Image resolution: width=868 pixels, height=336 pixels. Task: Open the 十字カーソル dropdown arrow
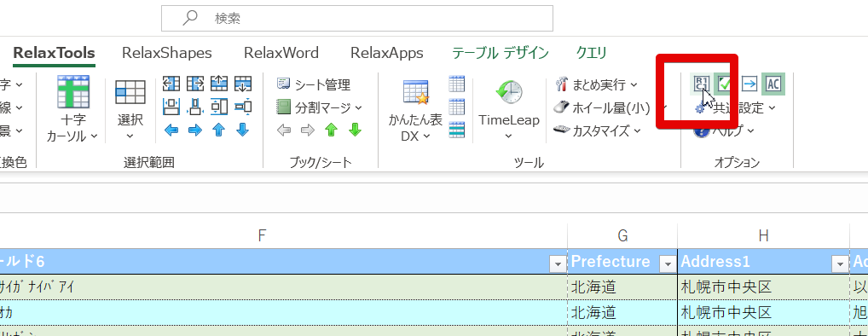pyautogui.click(x=94, y=136)
